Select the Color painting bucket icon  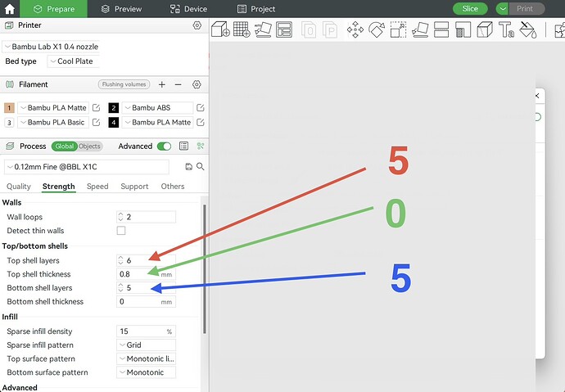coord(528,29)
